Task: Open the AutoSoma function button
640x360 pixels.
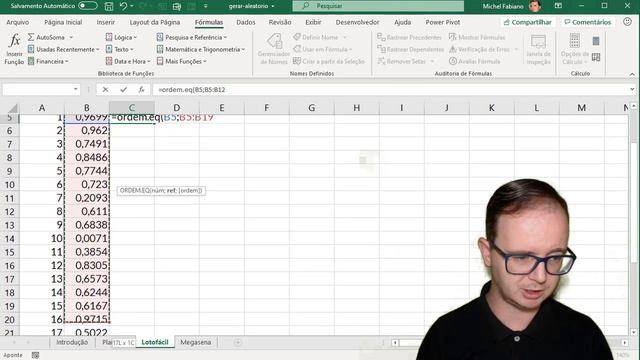Action: tap(46, 37)
